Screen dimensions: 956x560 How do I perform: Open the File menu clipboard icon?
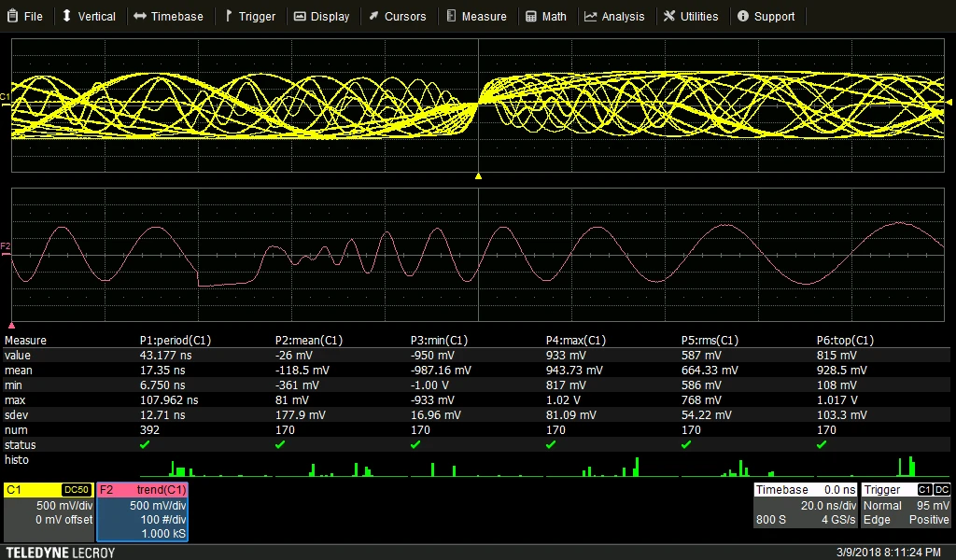[12, 17]
